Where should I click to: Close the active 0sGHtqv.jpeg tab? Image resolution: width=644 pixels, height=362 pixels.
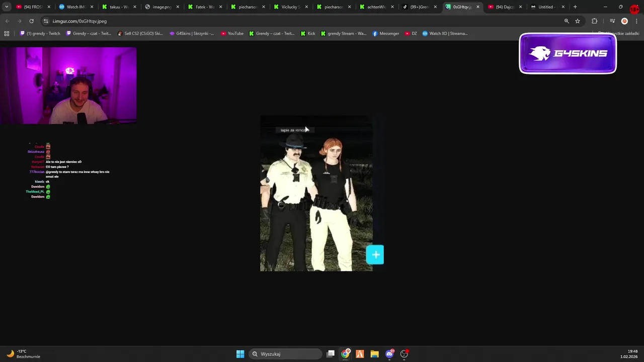(x=478, y=7)
